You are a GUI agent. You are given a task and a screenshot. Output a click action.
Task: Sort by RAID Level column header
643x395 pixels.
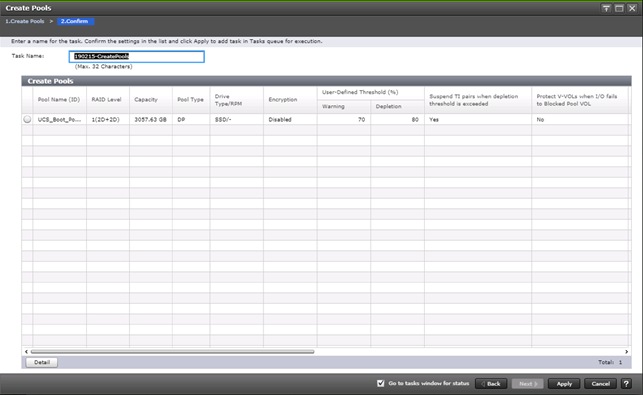click(108, 100)
